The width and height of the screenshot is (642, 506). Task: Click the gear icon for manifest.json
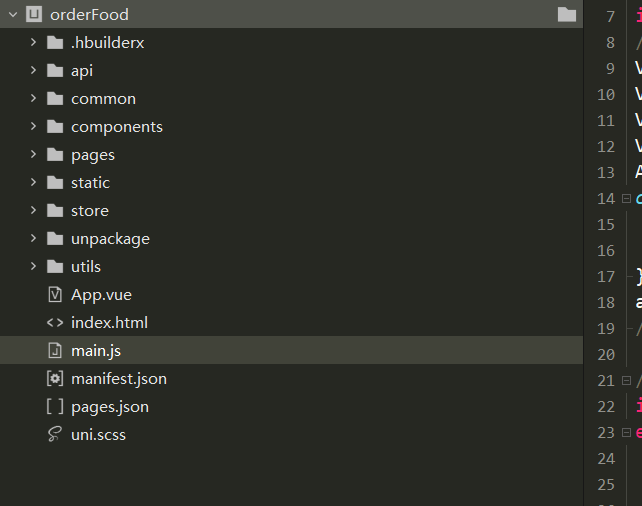tap(55, 378)
